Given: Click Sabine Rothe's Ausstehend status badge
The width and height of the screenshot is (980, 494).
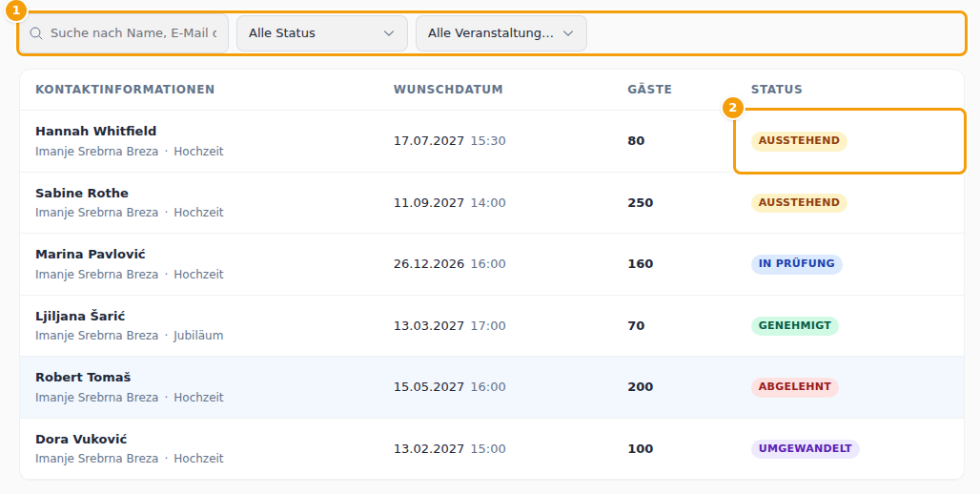Looking at the screenshot, I should (x=799, y=202).
